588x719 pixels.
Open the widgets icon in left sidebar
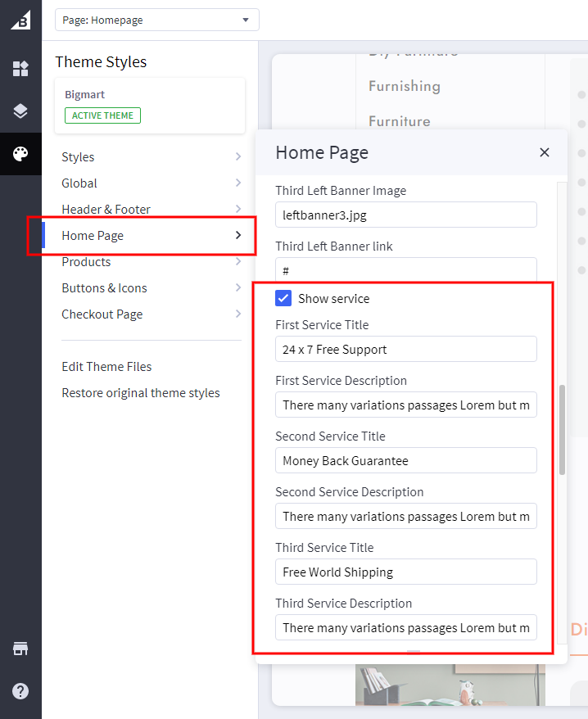click(x=20, y=69)
